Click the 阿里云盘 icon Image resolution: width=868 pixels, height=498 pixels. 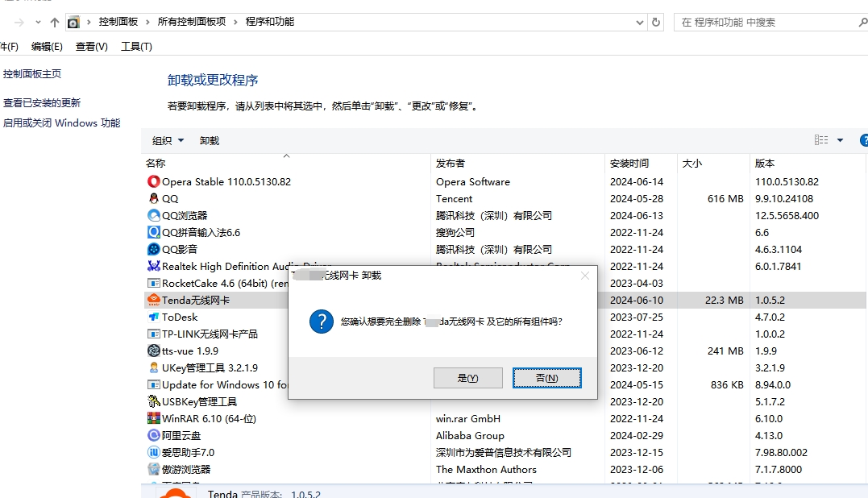click(x=153, y=435)
